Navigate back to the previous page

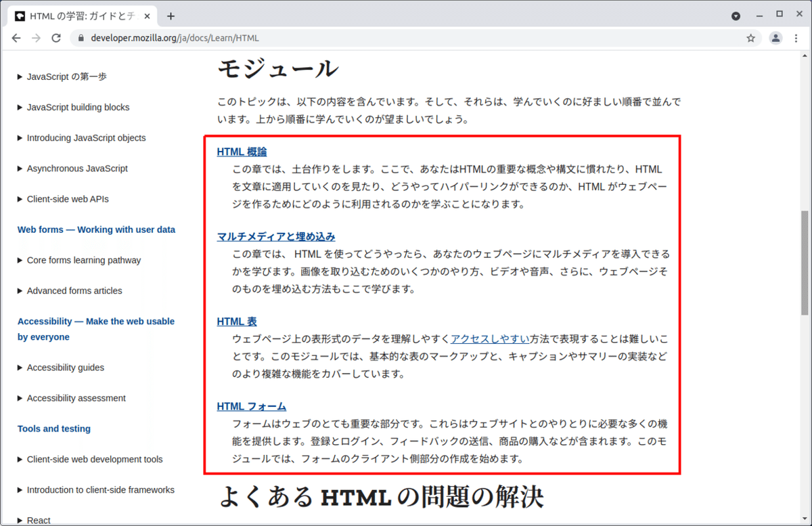[16, 39]
